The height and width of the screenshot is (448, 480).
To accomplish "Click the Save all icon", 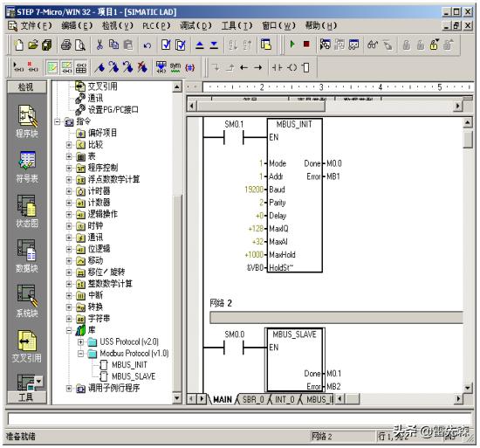I will coord(46,45).
